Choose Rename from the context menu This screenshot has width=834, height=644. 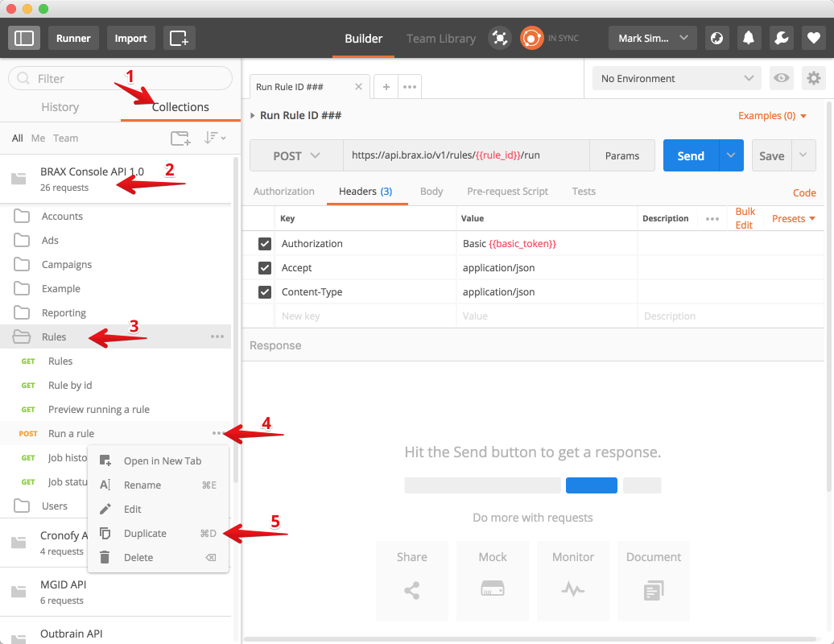coord(158,485)
